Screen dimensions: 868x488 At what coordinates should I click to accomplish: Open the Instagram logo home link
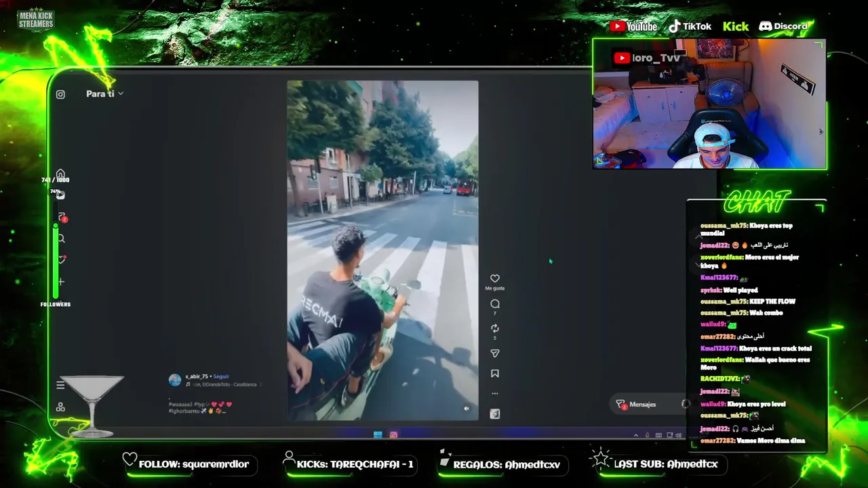point(60,94)
